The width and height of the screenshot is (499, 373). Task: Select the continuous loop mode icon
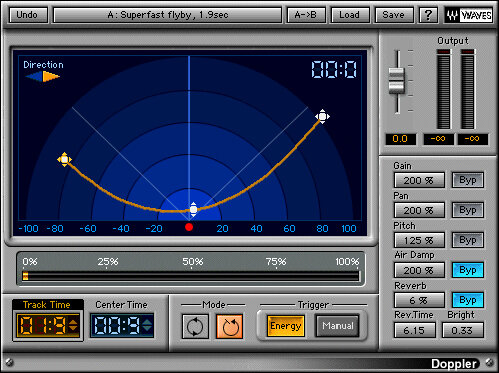[x=195, y=326]
